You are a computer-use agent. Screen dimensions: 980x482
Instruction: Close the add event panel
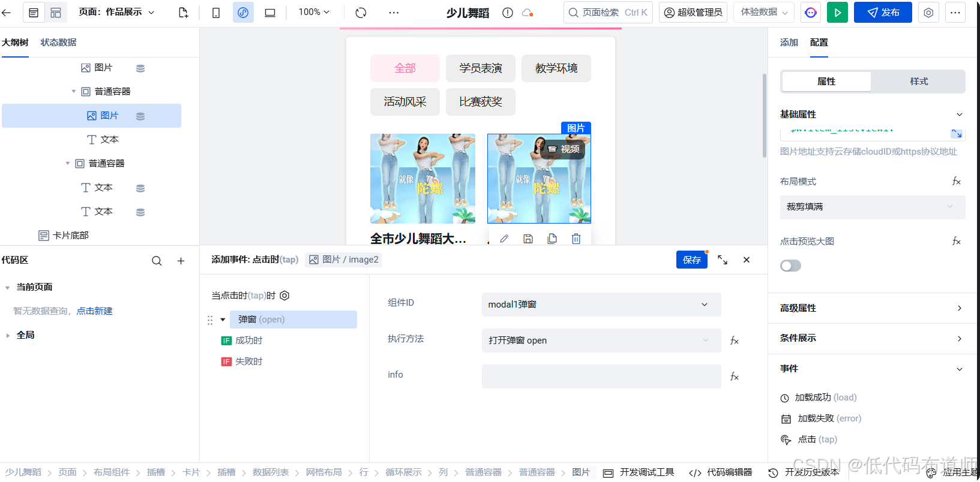(x=747, y=260)
